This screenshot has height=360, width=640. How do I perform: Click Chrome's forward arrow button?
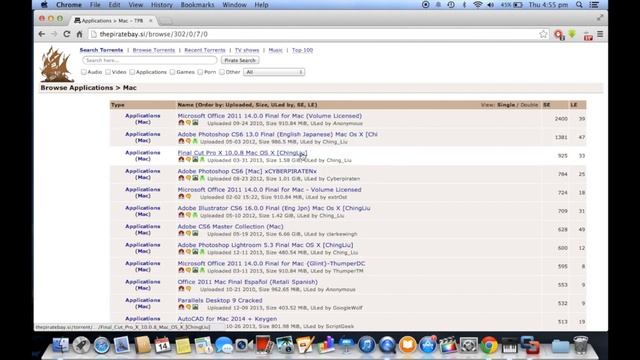pyautogui.click(x=54, y=34)
